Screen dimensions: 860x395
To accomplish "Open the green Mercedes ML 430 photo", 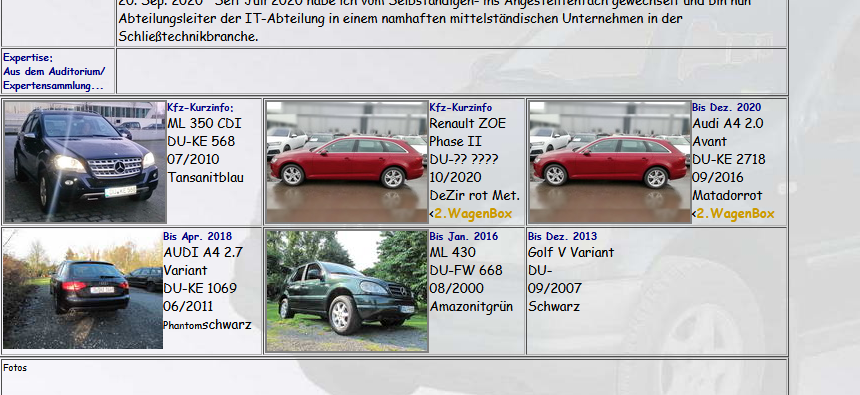I will [347, 291].
